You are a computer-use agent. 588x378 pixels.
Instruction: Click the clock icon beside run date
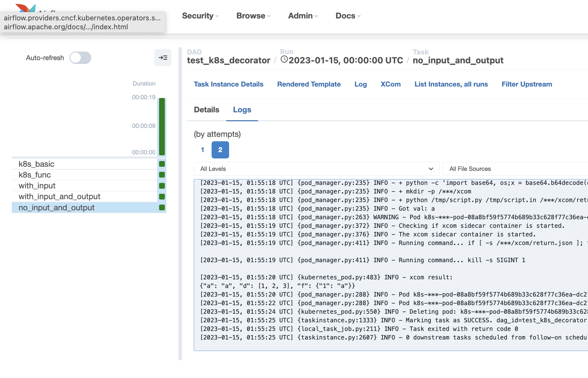(284, 59)
